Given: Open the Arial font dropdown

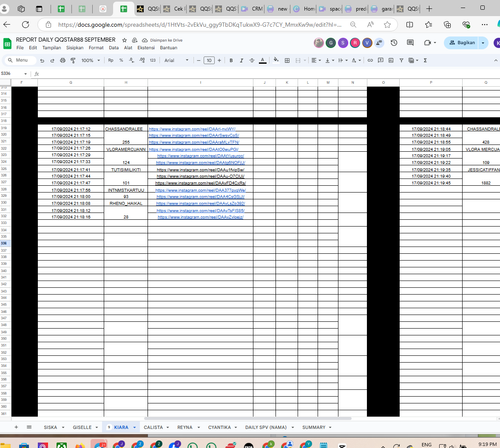Looking at the screenshot, I should click(x=176, y=60).
